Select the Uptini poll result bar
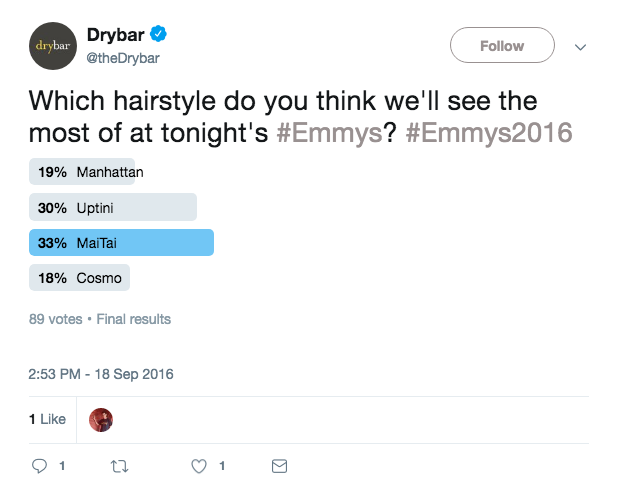 tap(113, 208)
